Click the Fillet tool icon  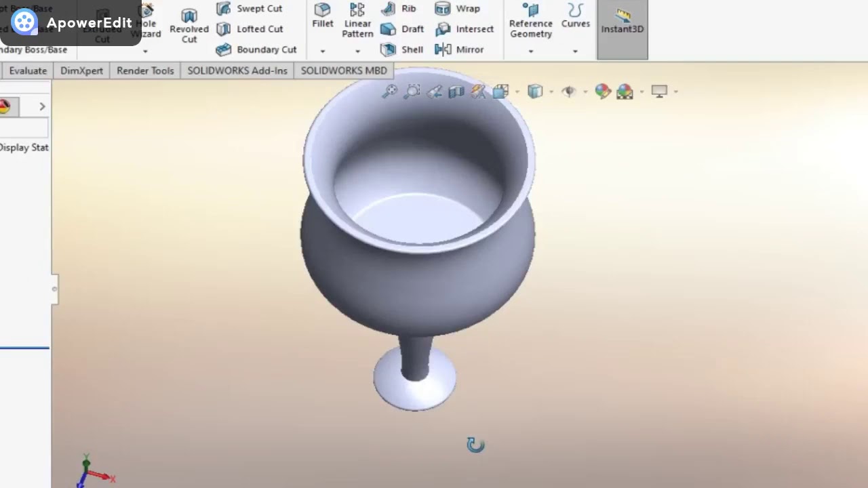click(323, 9)
